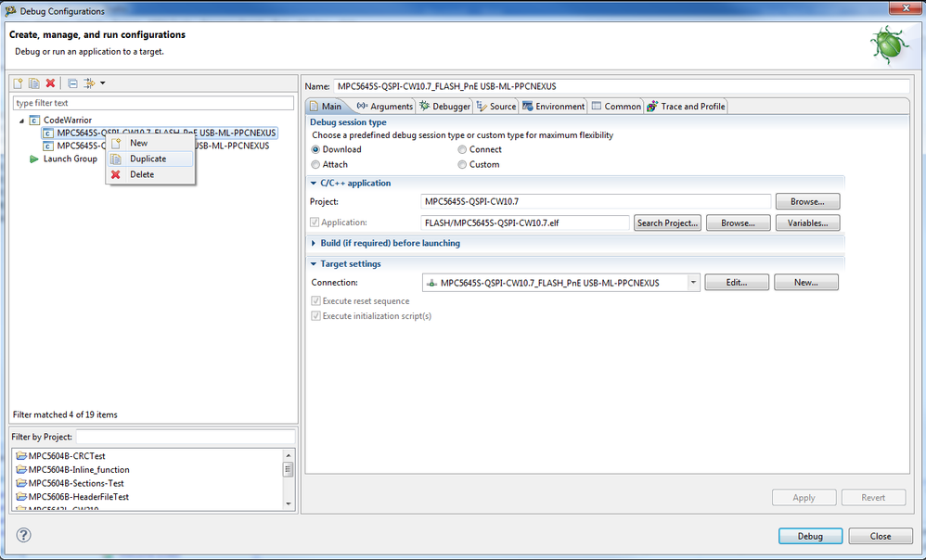
Task: Click the Debug button
Action: pyautogui.click(x=810, y=536)
